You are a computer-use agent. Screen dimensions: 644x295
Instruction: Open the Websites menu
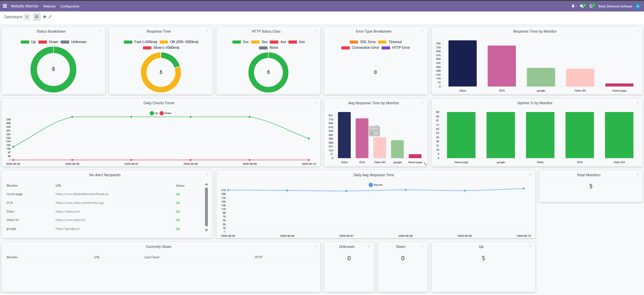[x=49, y=6]
